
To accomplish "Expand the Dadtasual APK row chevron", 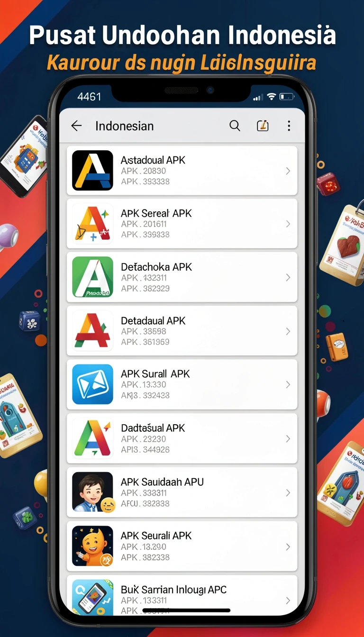I will [x=288, y=439].
